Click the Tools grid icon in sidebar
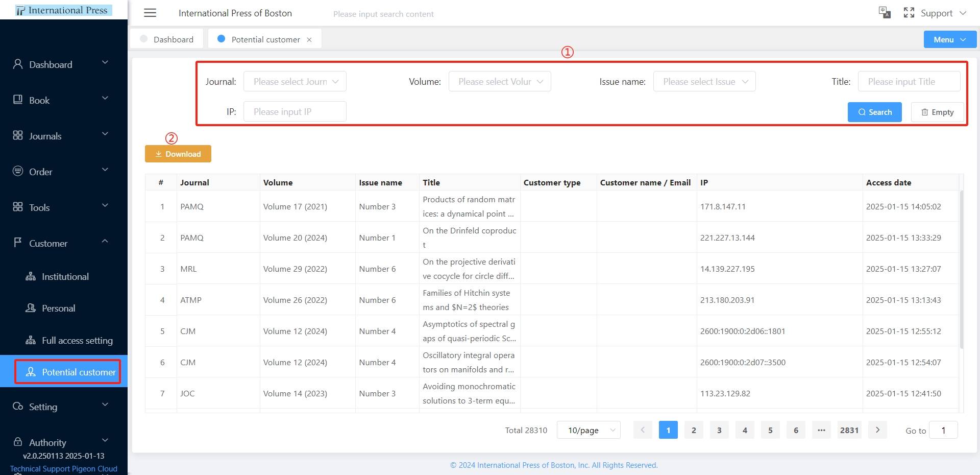 tap(18, 207)
